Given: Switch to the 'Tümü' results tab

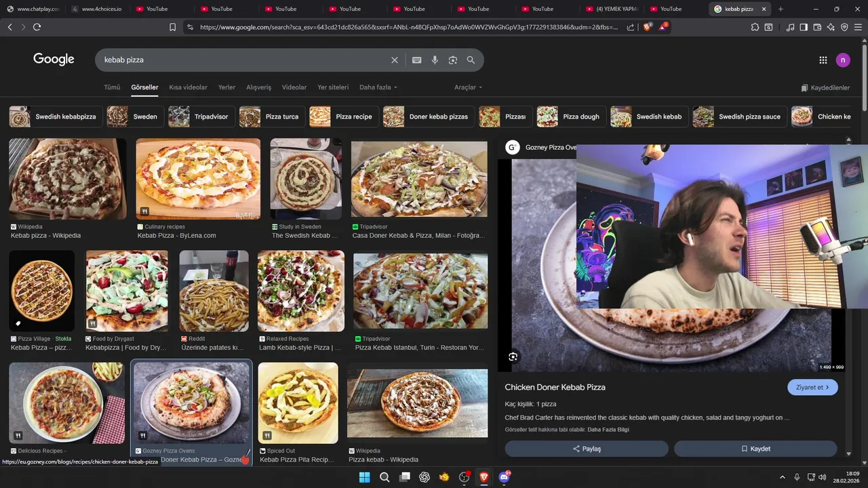Looking at the screenshot, I should point(112,87).
